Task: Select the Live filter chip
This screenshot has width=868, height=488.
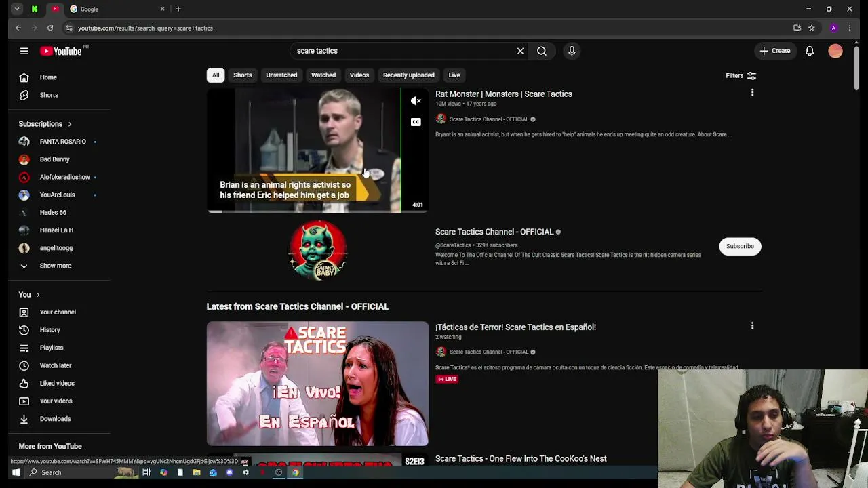Action: [x=454, y=75]
